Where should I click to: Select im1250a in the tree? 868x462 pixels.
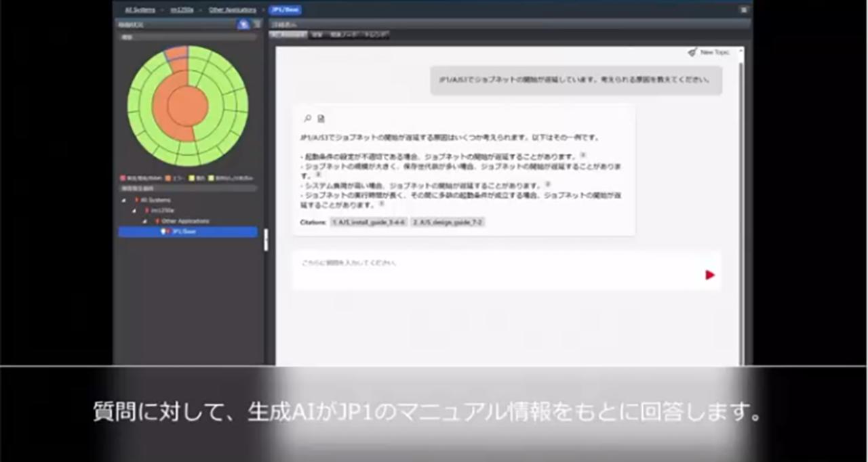point(163,211)
